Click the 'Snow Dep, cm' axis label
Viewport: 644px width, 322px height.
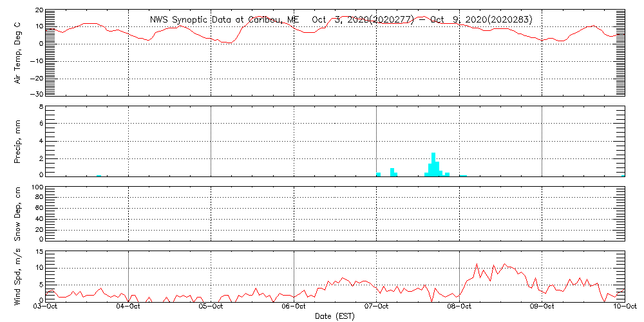pos(19,214)
